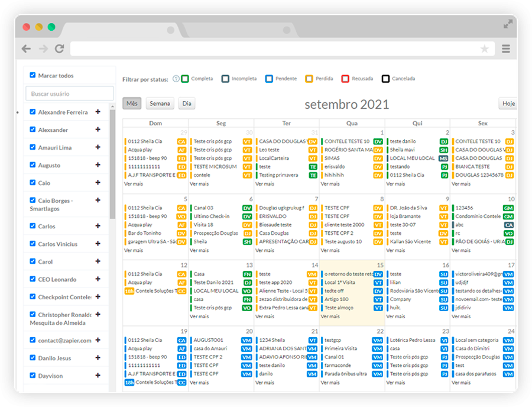Click Ver mais on Sunday 29

[x=134, y=183]
